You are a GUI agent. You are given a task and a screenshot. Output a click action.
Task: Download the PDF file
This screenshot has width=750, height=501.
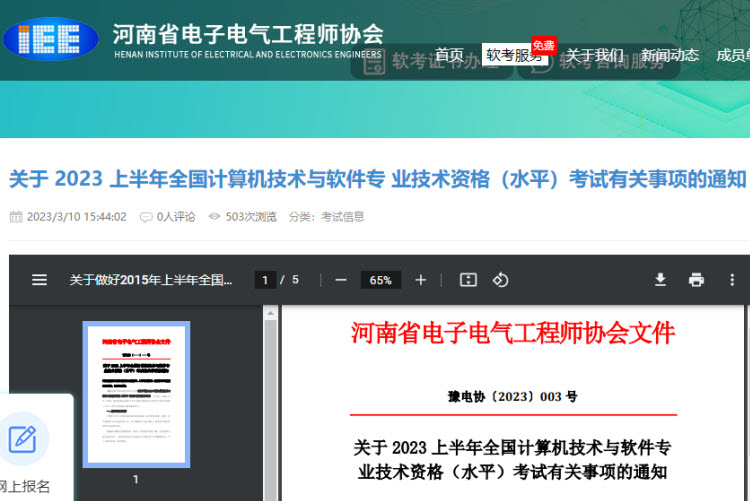(661, 279)
